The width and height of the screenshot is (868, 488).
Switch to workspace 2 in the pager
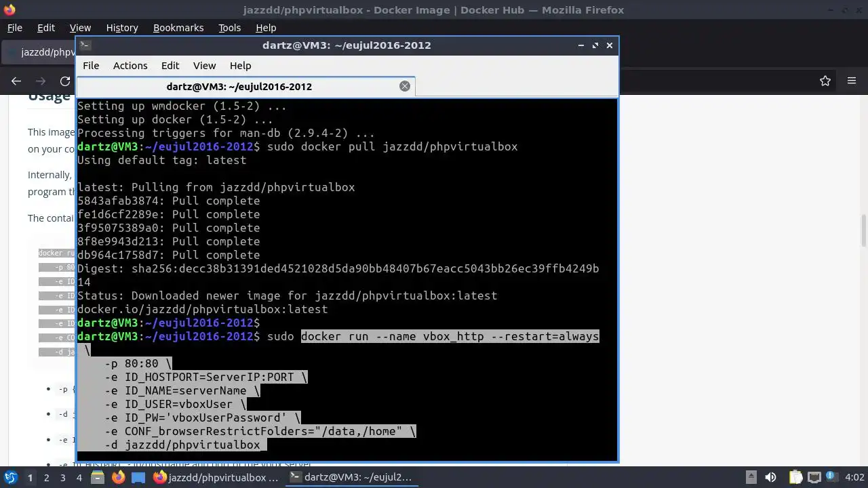(x=46, y=477)
